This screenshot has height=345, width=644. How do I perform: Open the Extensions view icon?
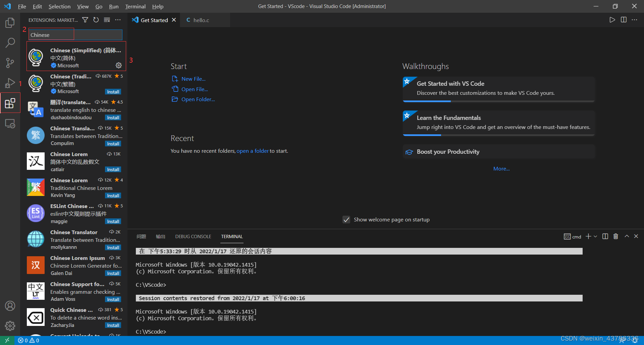(10, 103)
